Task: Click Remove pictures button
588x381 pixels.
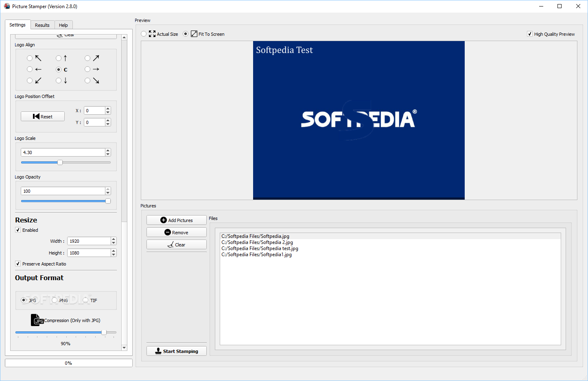Action: 177,232
